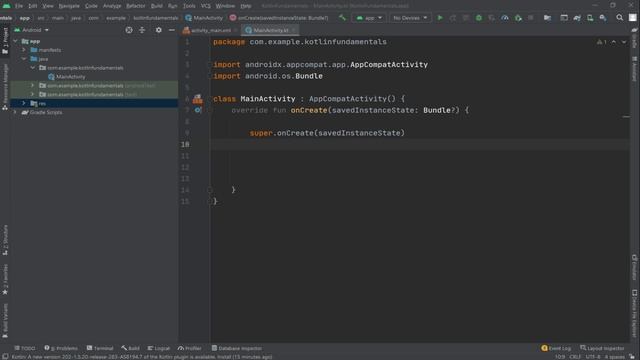Image resolution: width=640 pixels, height=360 pixels.
Task: Open the app run configuration dropdown
Action: (369, 18)
